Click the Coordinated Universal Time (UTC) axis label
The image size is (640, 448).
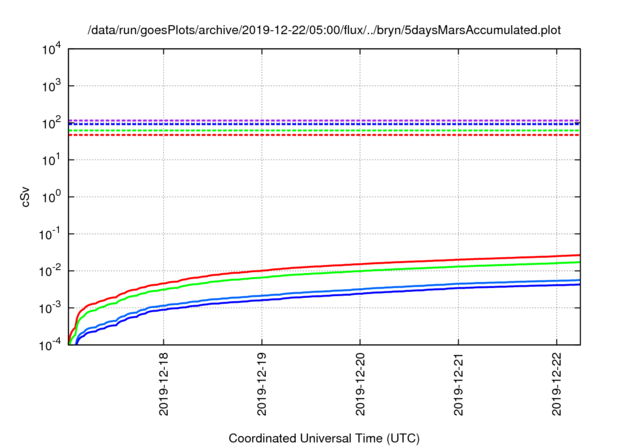point(324,439)
